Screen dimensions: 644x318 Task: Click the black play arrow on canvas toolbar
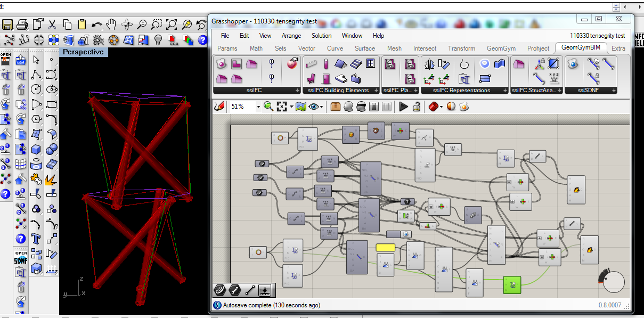coord(403,107)
